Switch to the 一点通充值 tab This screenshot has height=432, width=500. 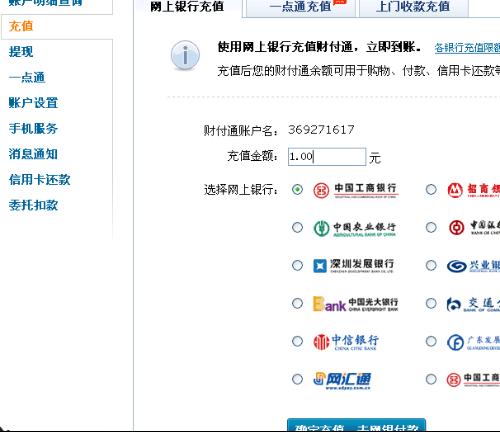tap(301, 7)
